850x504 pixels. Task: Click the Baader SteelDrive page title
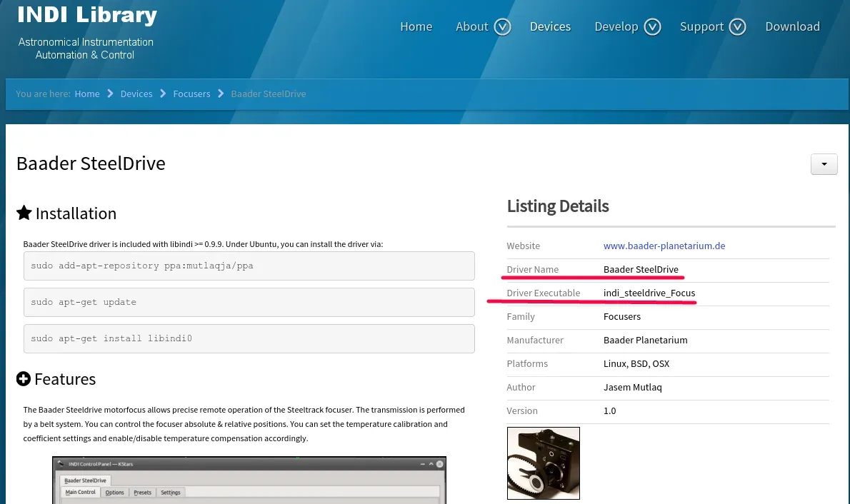point(91,163)
